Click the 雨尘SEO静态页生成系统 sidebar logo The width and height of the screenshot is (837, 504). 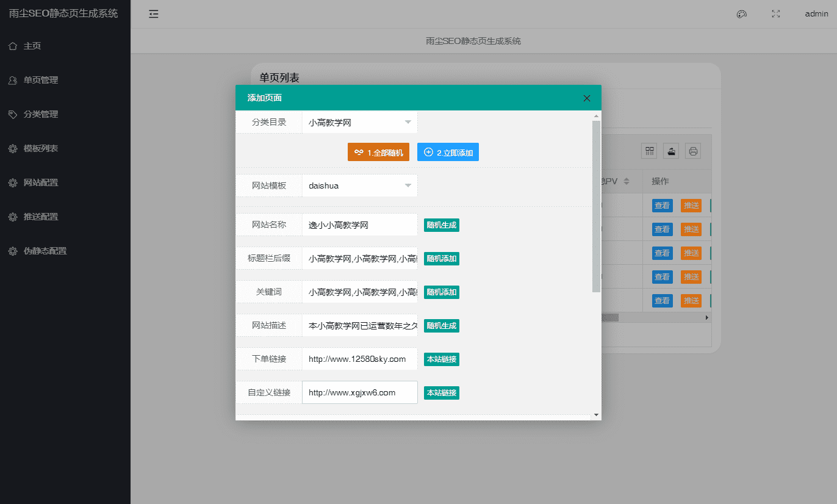(x=63, y=13)
